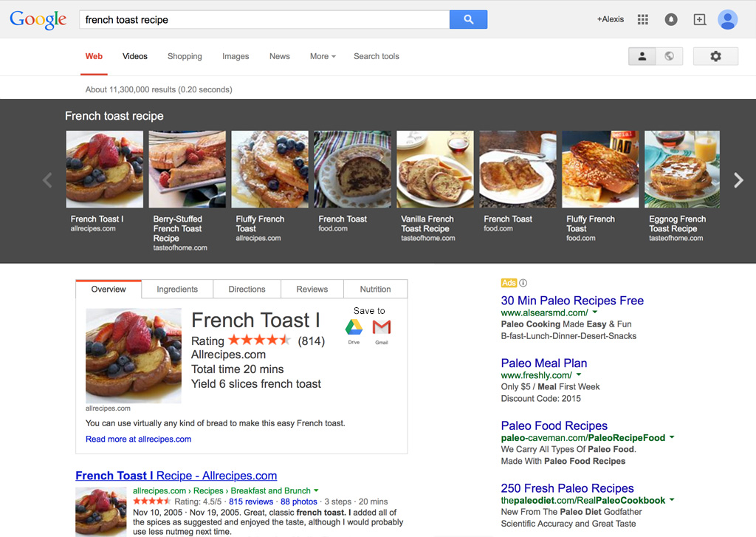Switch to private results view
The width and height of the screenshot is (756, 537).
click(642, 56)
